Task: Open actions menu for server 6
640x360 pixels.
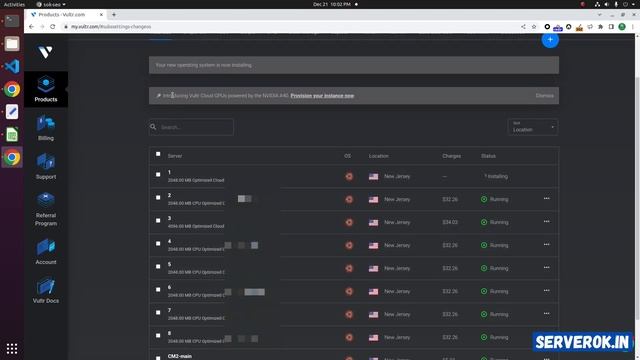Action: (x=547, y=291)
